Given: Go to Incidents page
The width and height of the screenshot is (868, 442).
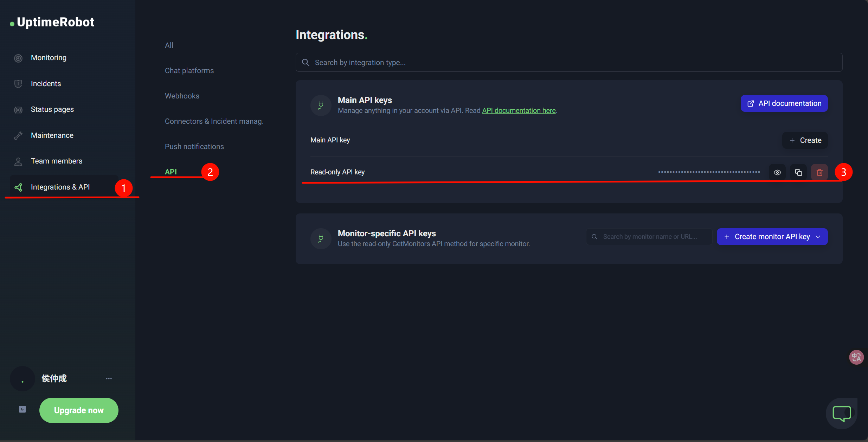Looking at the screenshot, I should pos(46,84).
